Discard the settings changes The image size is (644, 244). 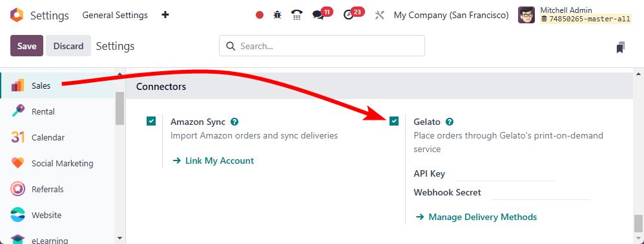pos(68,46)
